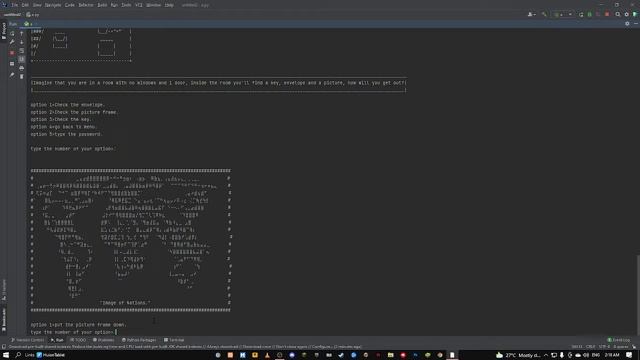Toggle soft-wrap in console

point(22,51)
